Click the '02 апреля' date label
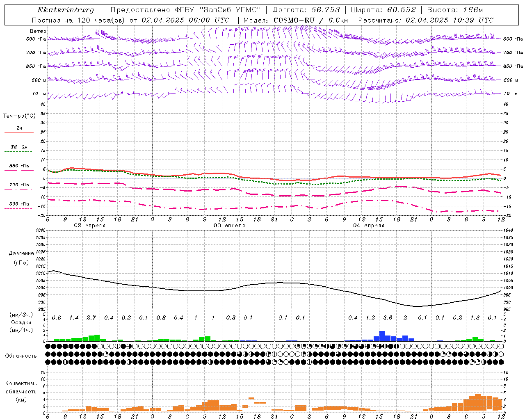The width and height of the screenshot is (525, 420). click(89, 226)
